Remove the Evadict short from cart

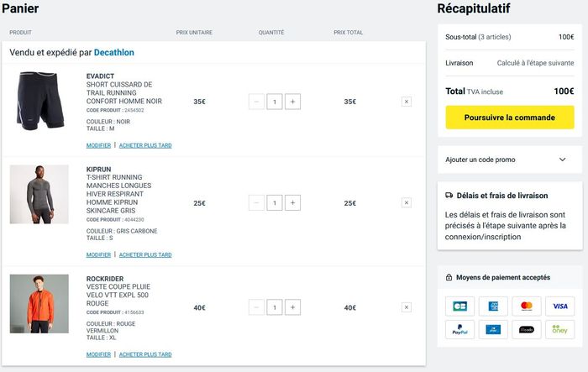tap(407, 102)
